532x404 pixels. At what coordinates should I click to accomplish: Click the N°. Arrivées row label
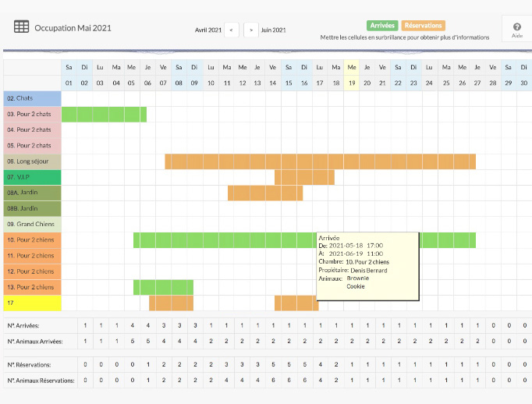(23, 326)
